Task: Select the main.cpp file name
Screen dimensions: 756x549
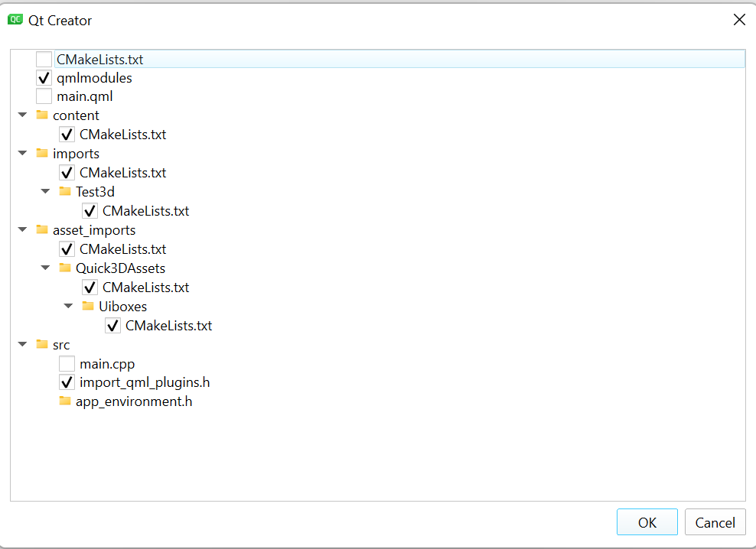Action: point(107,364)
